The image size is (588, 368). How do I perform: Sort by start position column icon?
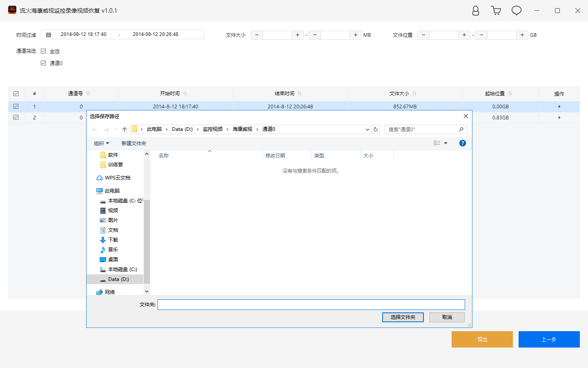tap(510, 94)
